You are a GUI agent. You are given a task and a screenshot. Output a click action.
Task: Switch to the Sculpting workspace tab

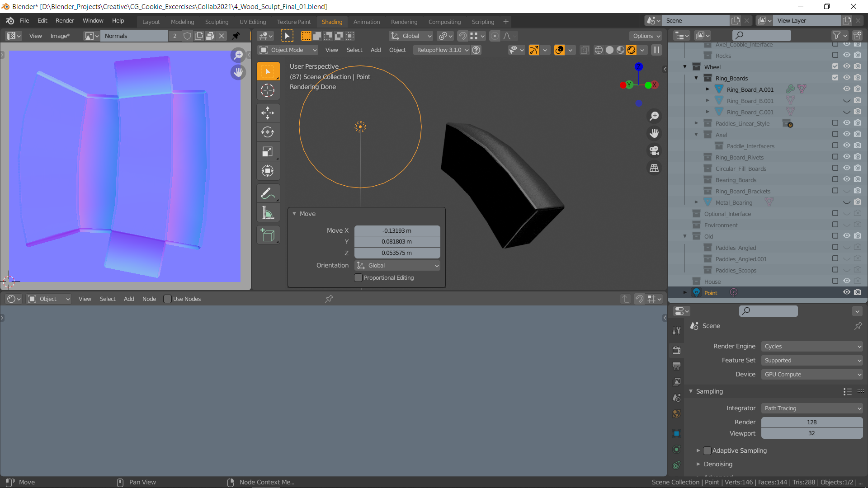pos(217,22)
